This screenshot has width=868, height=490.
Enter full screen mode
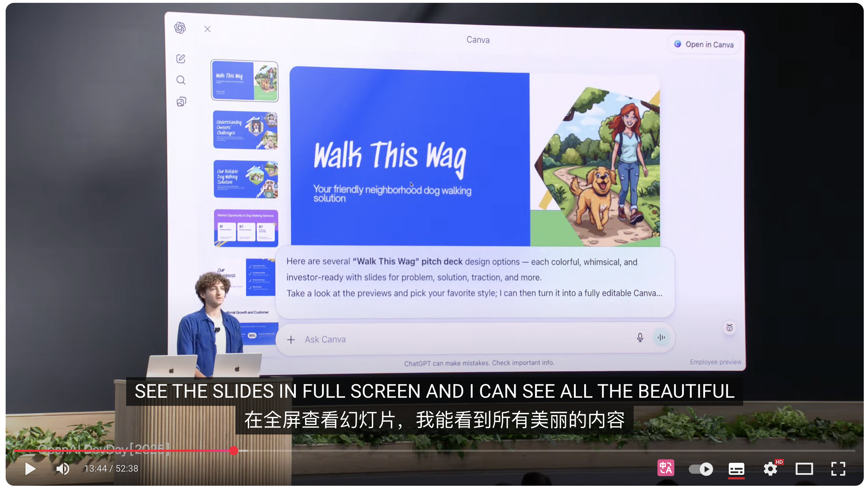point(838,469)
